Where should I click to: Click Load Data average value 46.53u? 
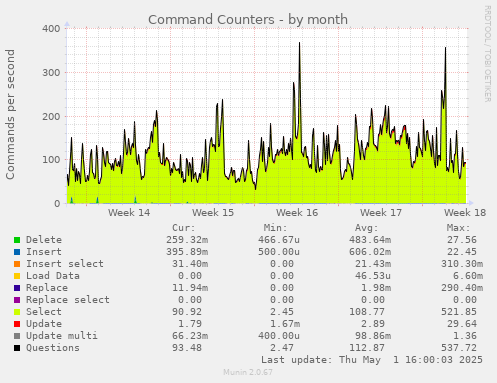373,276
